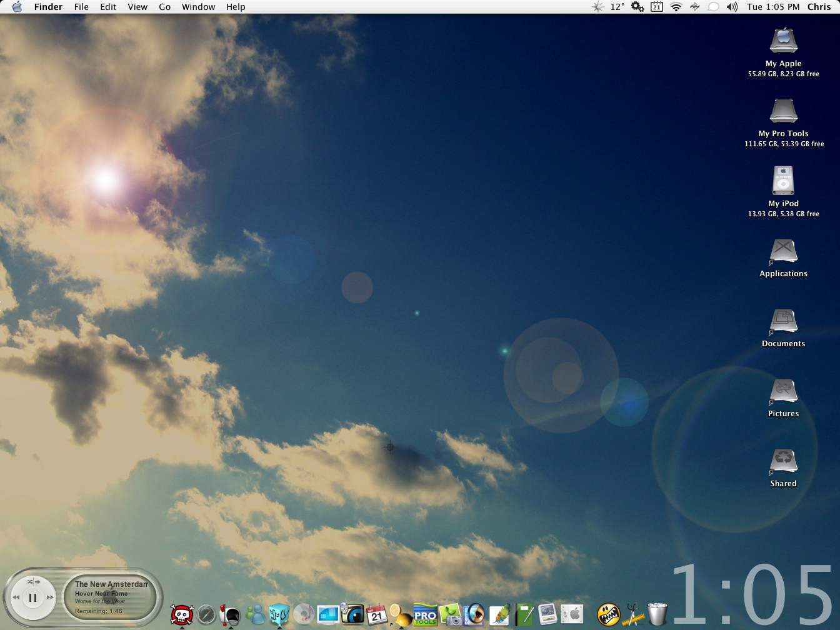The height and width of the screenshot is (630, 840).
Task: Open iCal calendar in the dock
Action: [376, 615]
